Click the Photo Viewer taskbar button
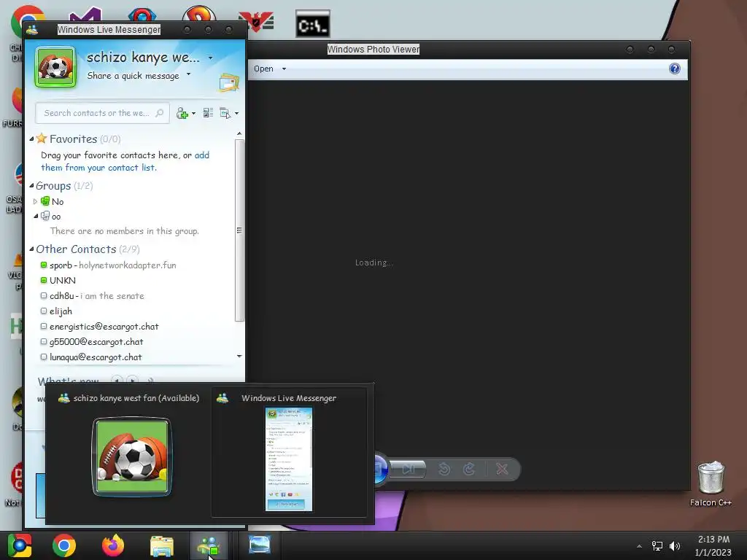Image resolution: width=747 pixels, height=560 pixels. tap(260, 545)
